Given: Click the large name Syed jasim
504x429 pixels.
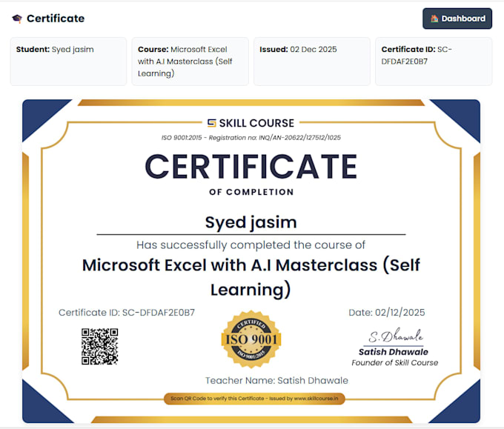Looking at the screenshot, I should coord(251,222).
